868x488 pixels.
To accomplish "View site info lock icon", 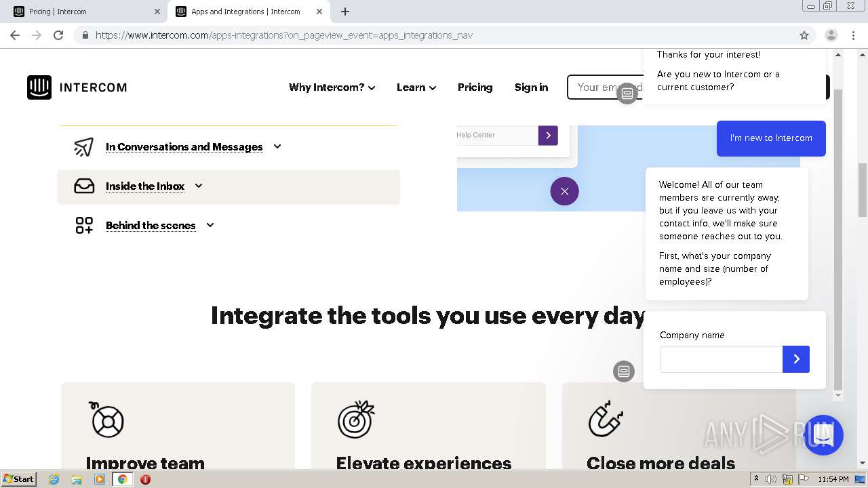I will [x=85, y=35].
